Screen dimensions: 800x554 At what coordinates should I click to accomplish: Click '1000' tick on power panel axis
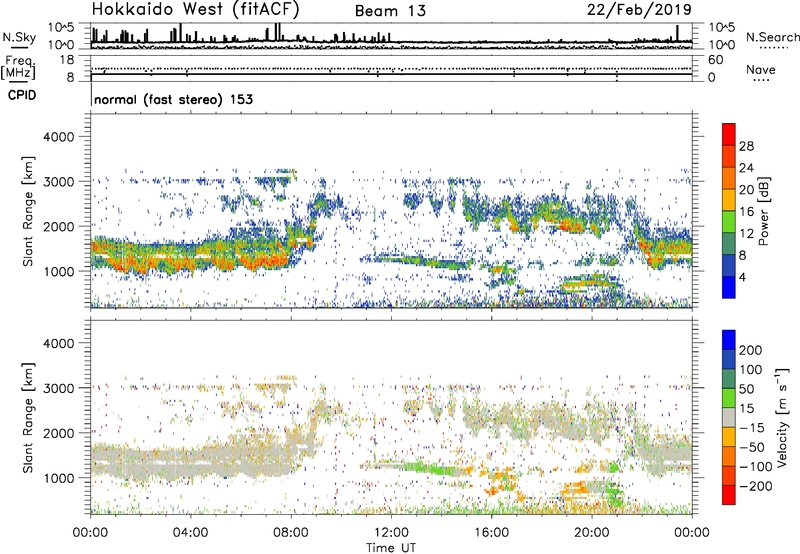[58, 271]
